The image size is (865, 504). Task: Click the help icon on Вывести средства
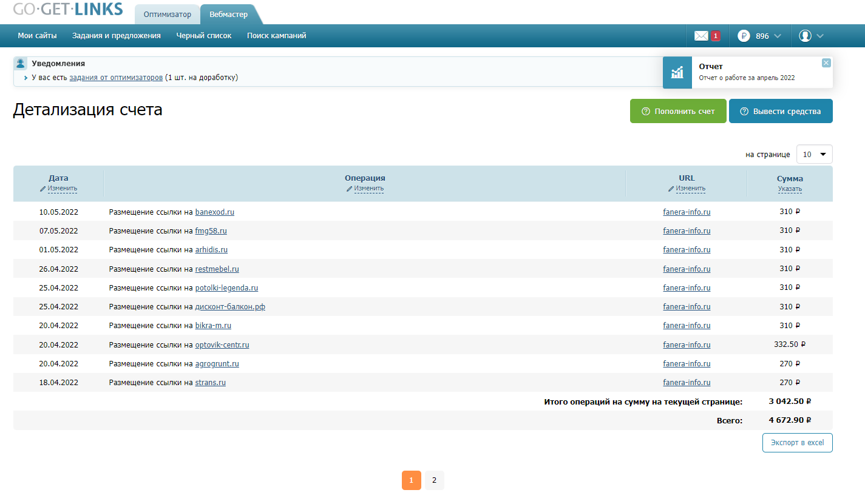coord(744,112)
